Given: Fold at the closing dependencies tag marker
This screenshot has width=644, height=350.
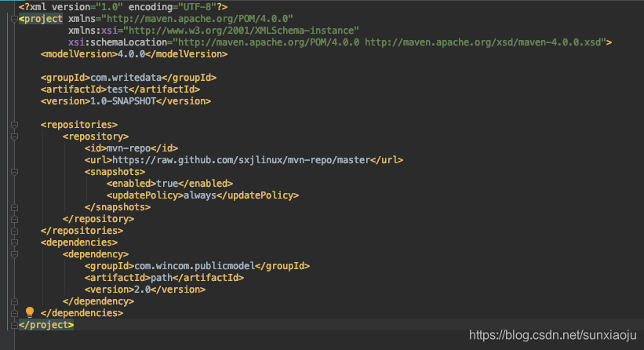Looking at the screenshot, I should point(14,313).
